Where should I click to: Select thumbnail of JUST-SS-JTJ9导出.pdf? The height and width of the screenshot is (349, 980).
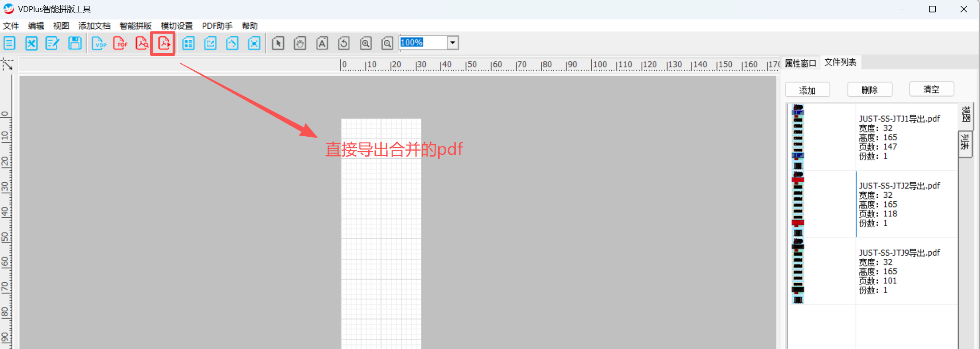pyautogui.click(x=798, y=271)
